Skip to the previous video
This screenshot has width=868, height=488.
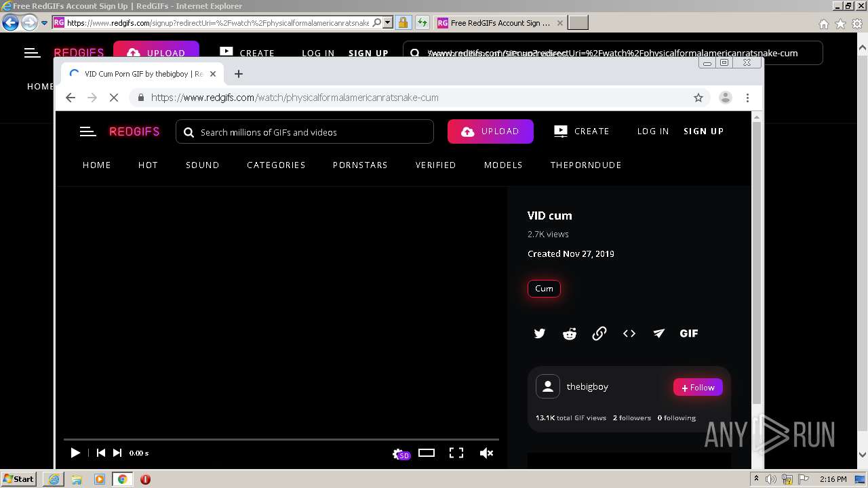point(100,453)
